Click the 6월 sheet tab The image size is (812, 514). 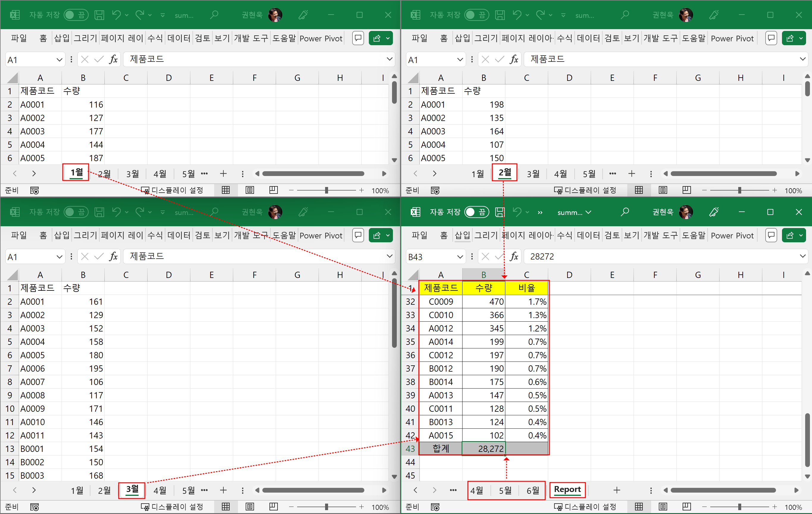tap(533, 490)
